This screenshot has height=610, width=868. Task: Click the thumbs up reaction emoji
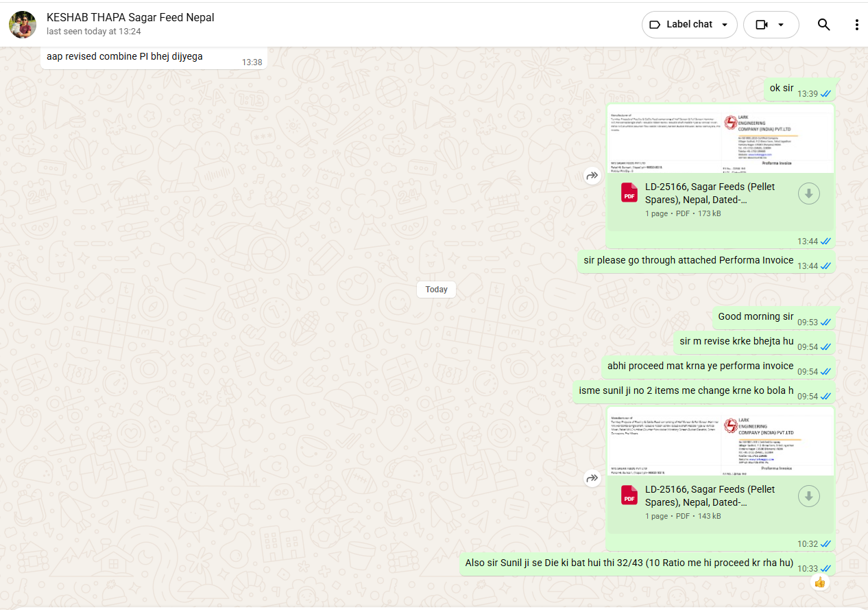pyautogui.click(x=820, y=583)
